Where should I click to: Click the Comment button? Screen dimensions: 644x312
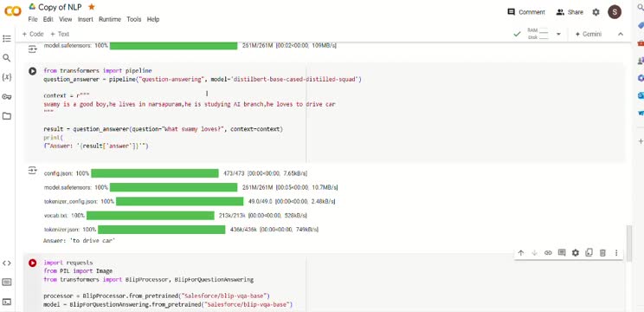526,12
